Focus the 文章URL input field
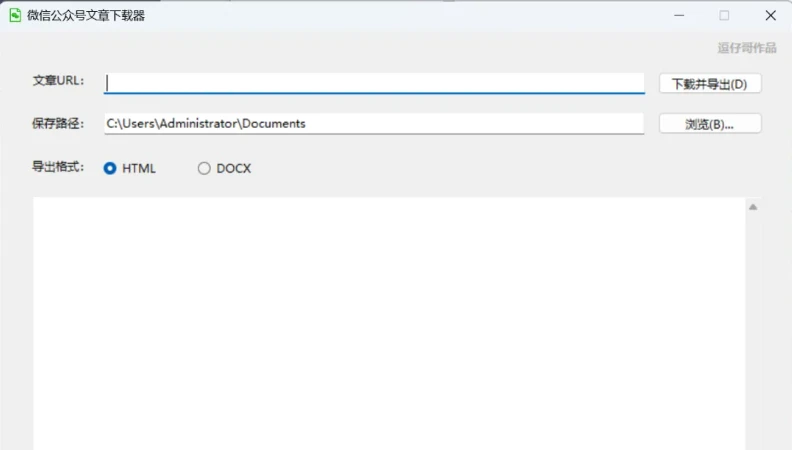The width and height of the screenshot is (792, 450). tap(374, 83)
